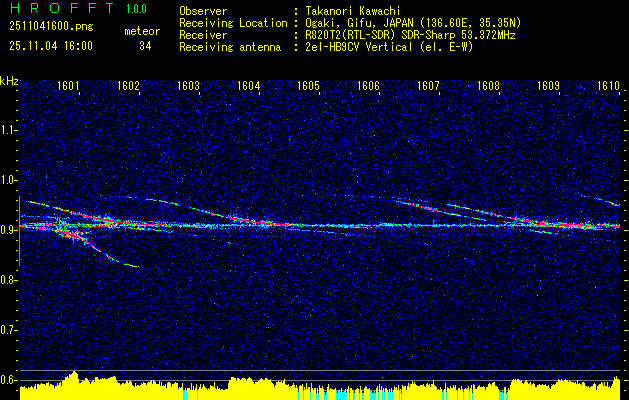Click the 0.7 kHz axis value

[9, 330]
